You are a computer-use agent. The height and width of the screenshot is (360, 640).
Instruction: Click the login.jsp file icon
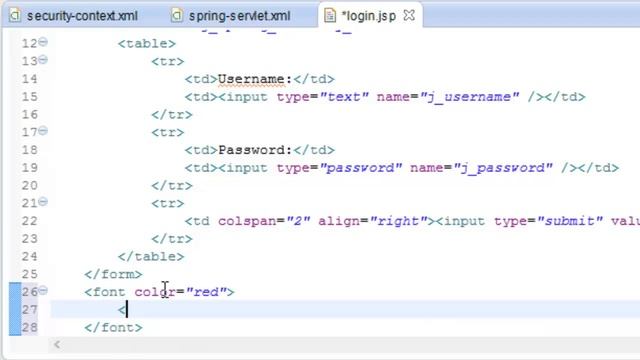[x=330, y=16]
